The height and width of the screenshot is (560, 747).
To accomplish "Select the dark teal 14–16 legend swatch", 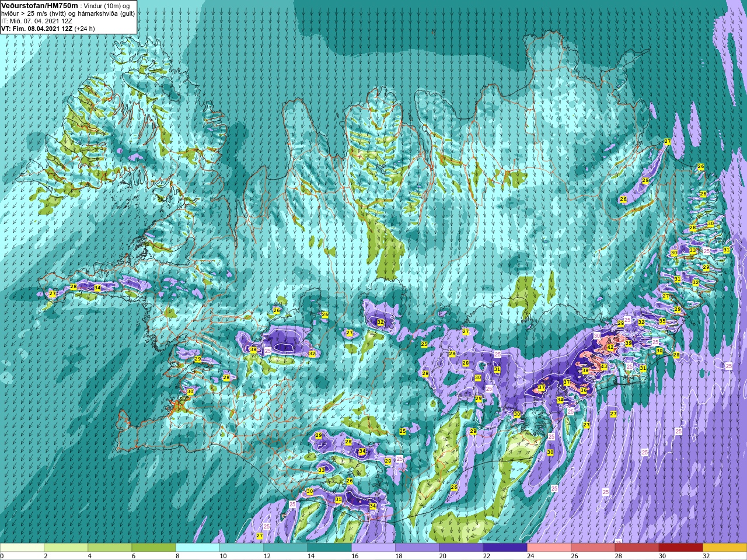I will (x=329, y=548).
